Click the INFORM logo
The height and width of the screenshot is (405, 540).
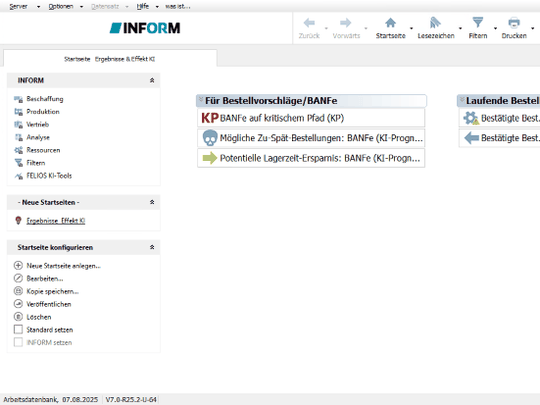click(x=145, y=28)
